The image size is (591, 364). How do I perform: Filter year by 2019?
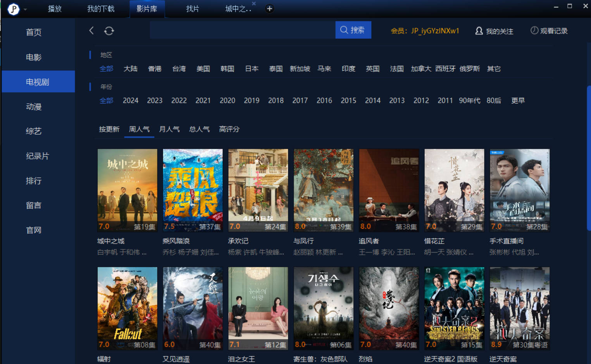pos(252,100)
